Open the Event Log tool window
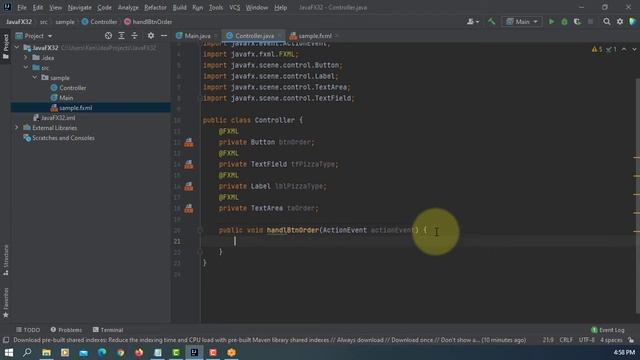Screen dimensions: 640x360 pyautogui.click(x=607, y=330)
